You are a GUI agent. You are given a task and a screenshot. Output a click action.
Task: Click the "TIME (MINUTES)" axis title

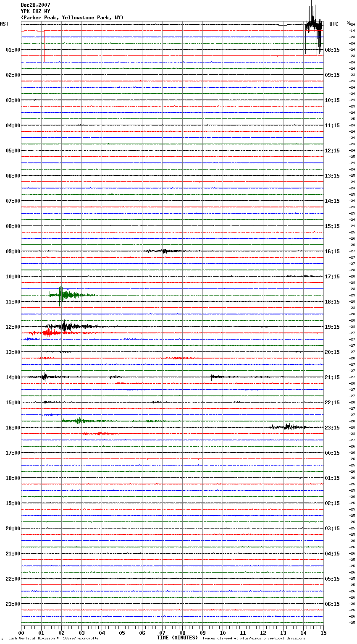click(x=177, y=638)
